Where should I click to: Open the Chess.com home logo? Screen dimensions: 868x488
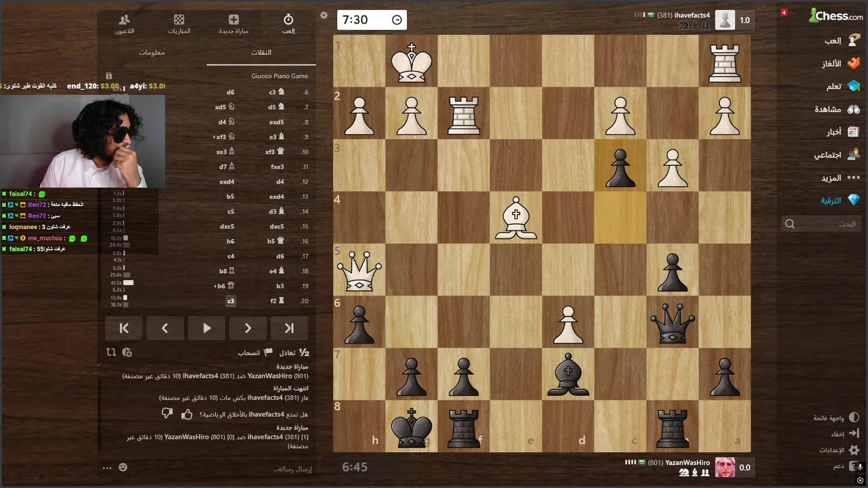click(x=836, y=15)
